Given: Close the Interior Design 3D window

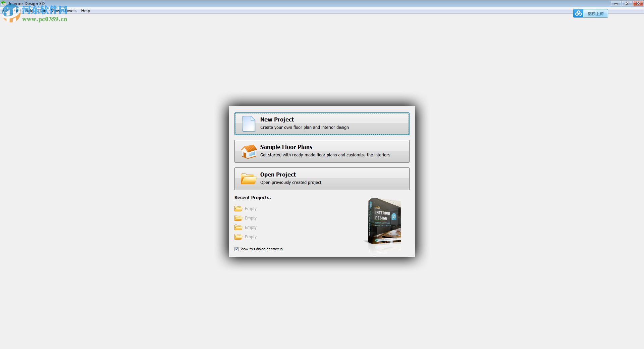Looking at the screenshot, I should click(x=638, y=4).
